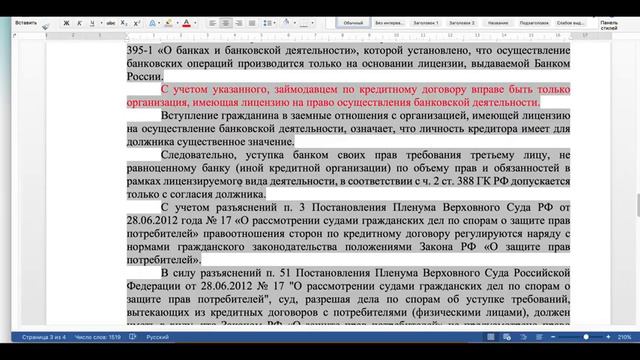Click the zoom slider handle
The height and width of the screenshot is (360, 640).
click(586, 337)
